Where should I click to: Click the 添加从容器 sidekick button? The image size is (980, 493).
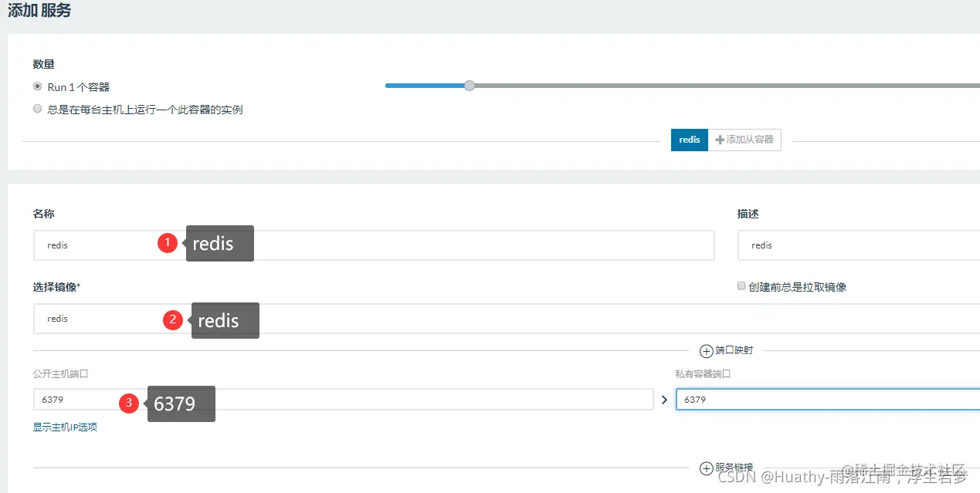744,140
